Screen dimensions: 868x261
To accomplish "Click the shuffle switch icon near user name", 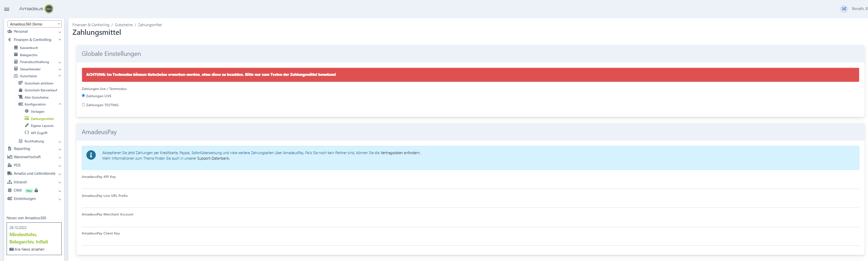I will click(844, 9).
